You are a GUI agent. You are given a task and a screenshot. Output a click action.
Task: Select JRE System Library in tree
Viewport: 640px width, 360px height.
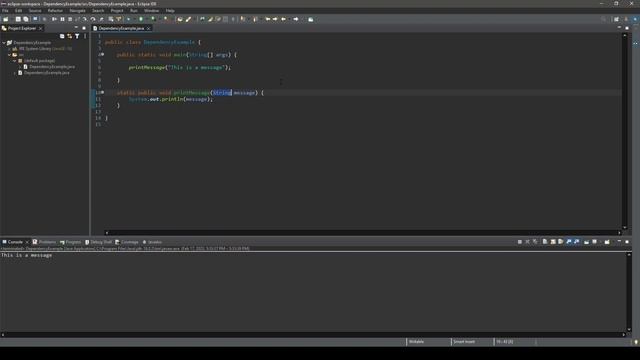coord(42,49)
